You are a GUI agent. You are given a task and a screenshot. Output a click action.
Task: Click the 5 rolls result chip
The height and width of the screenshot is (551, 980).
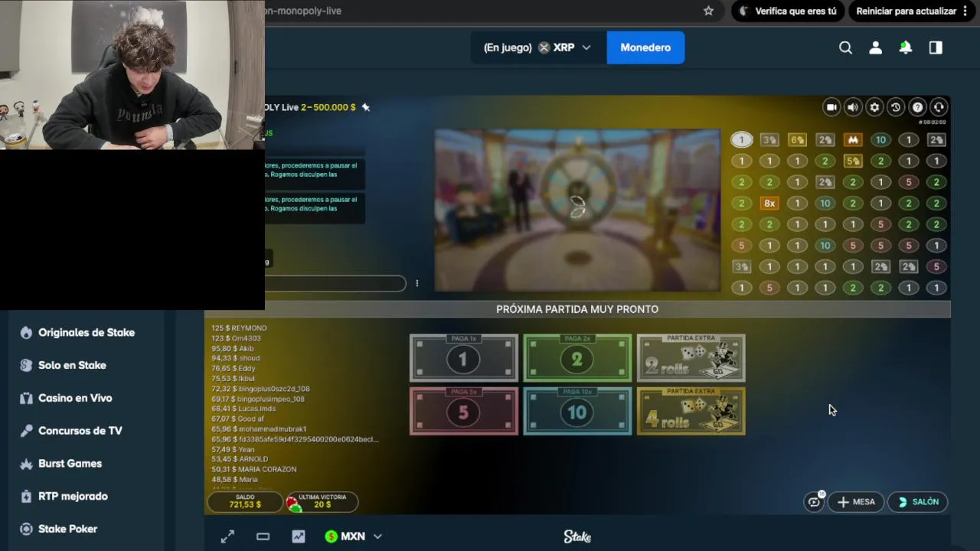coord(853,161)
